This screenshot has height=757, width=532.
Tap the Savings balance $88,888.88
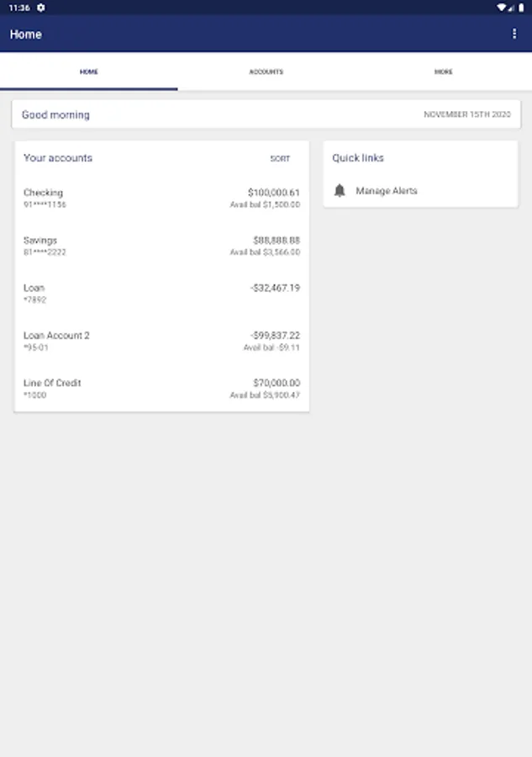(x=276, y=241)
